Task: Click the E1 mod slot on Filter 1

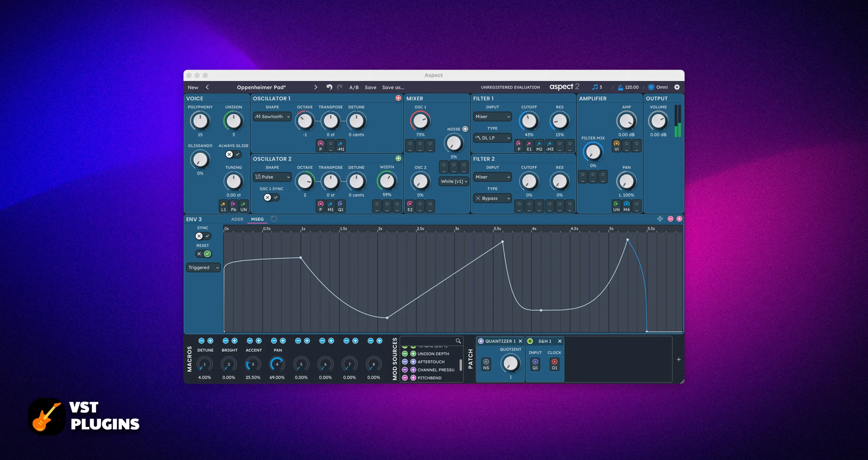Action: tap(529, 146)
